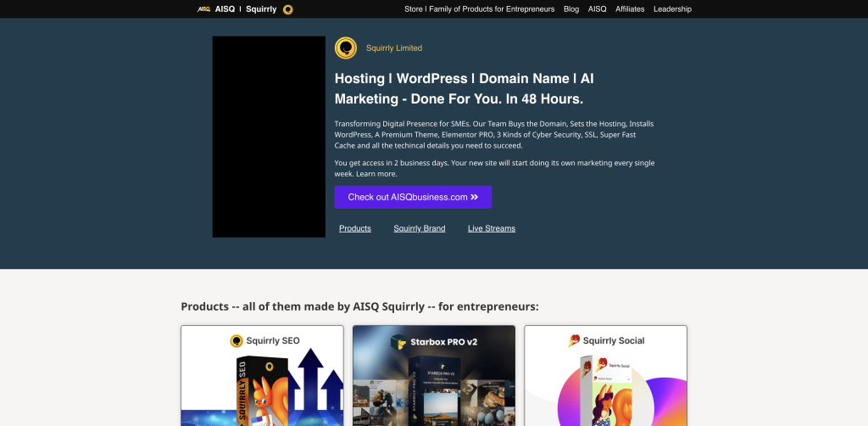Follow the Live Streams link
868x426 pixels.
492,228
